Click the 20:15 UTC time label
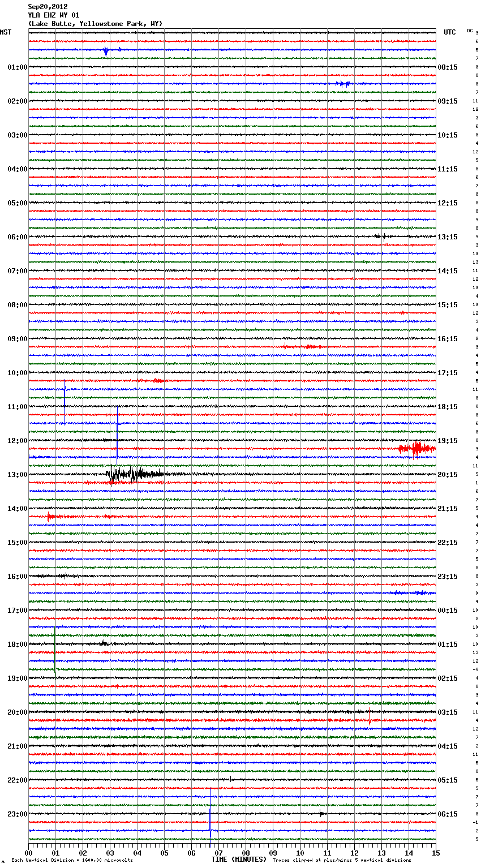Viewport: 481px width, 868px height. 448,475
